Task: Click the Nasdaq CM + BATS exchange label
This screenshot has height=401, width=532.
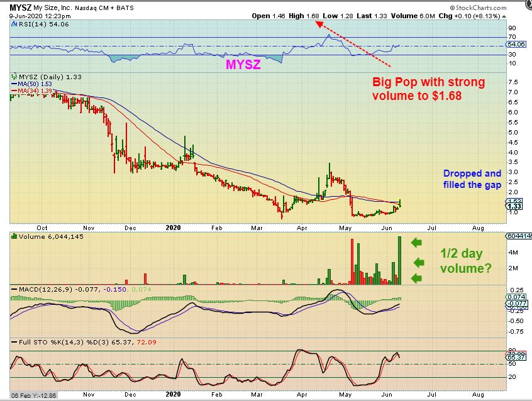Action: coord(104,8)
